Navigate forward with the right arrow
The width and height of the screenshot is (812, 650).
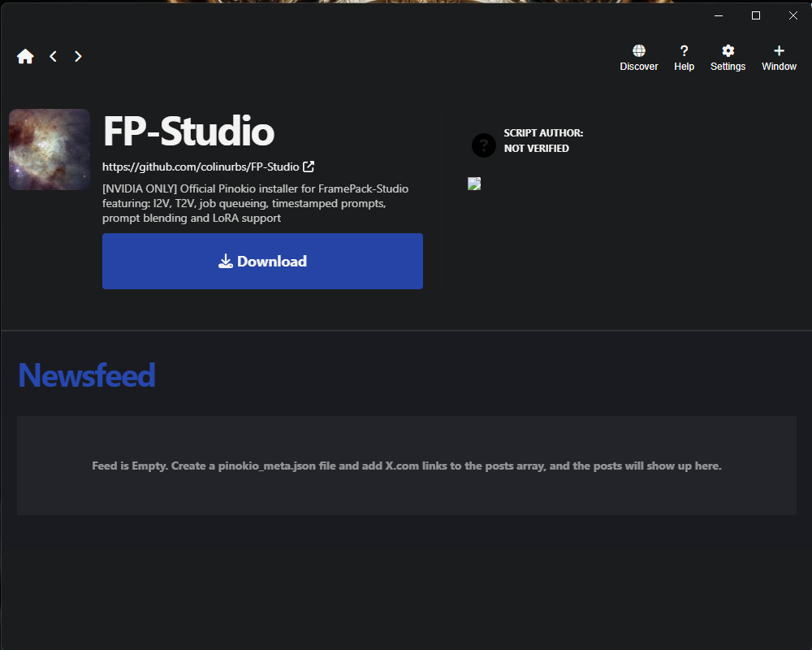(x=78, y=57)
